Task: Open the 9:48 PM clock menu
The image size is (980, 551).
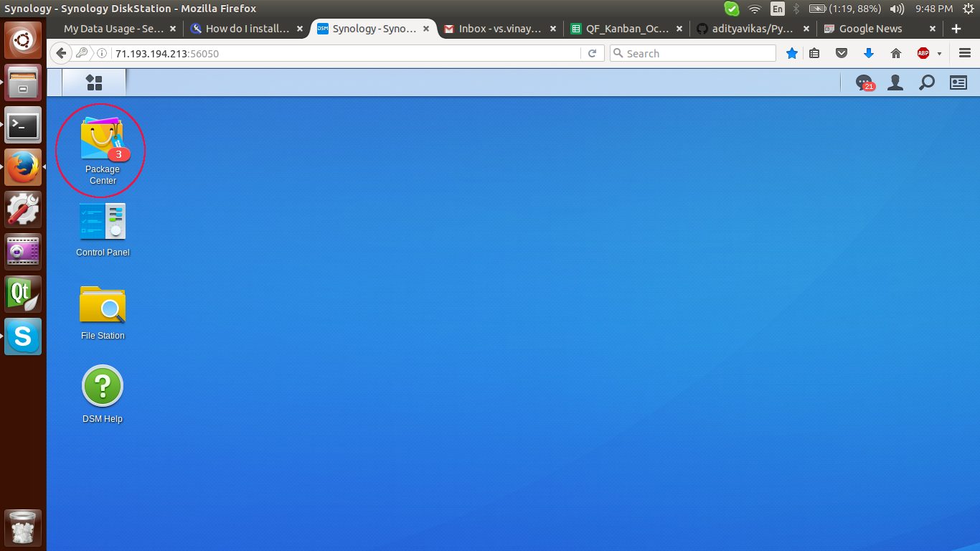Action: (934, 9)
